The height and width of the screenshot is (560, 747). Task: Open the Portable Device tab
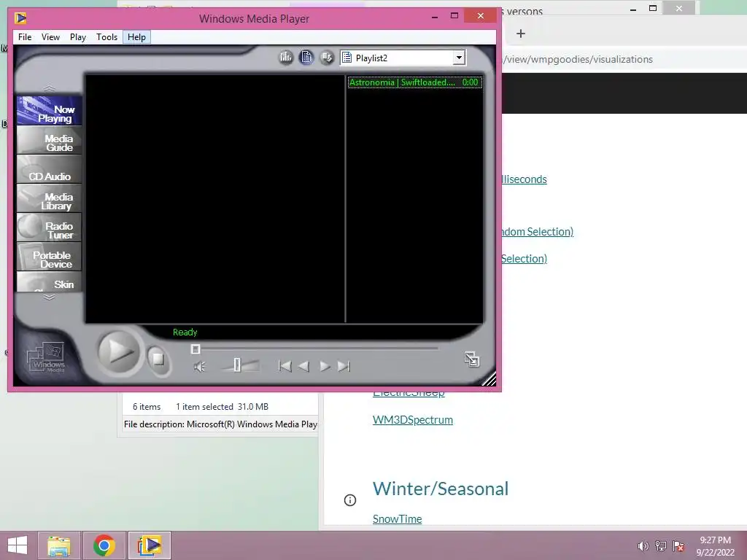(49, 257)
